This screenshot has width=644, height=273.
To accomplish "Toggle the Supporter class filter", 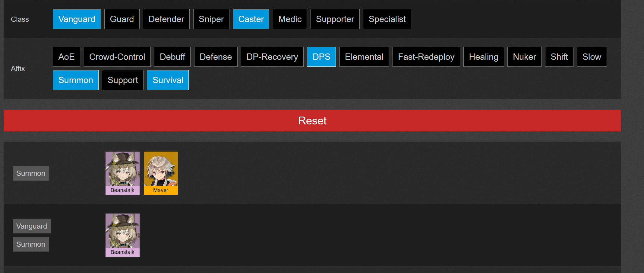I will (x=335, y=19).
